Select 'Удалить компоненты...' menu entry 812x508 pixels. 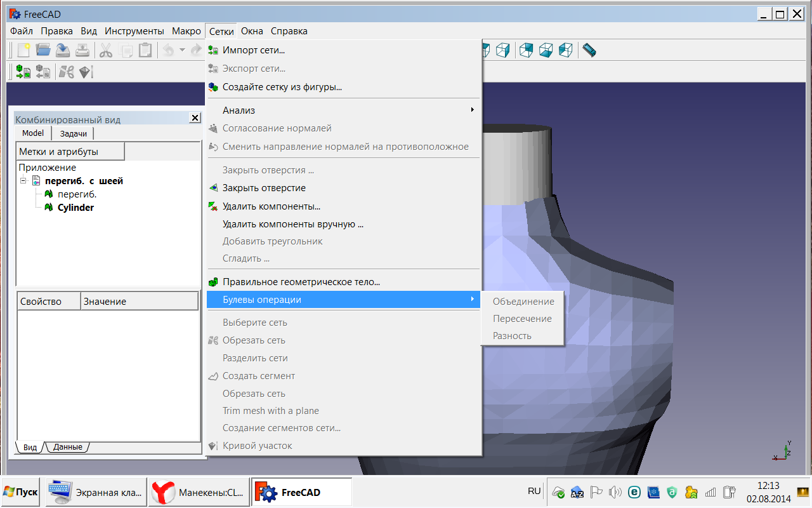tap(271, 206)
